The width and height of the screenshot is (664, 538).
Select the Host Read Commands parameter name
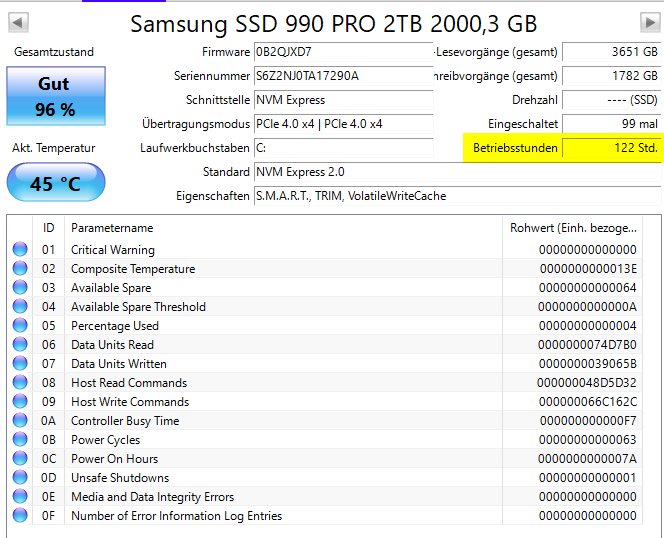[x=129, y=383]
